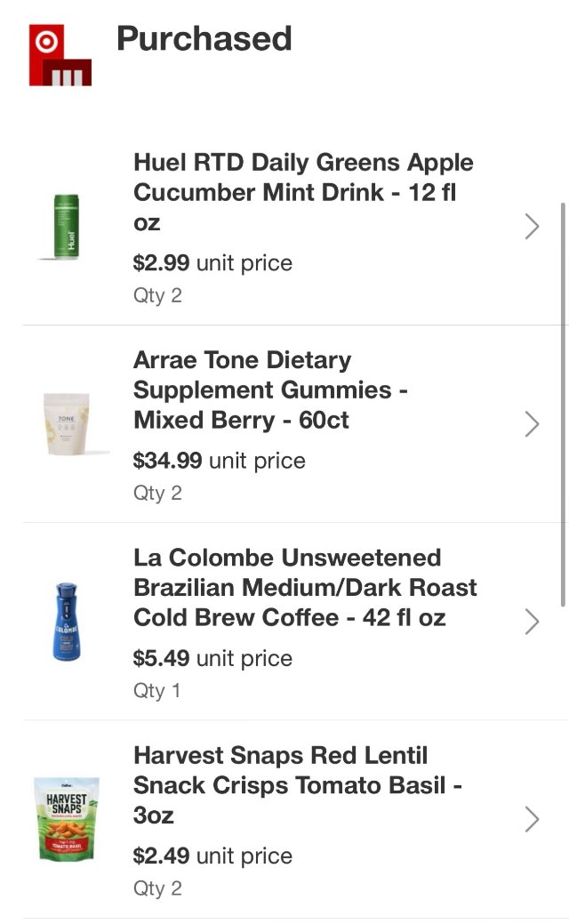Click chevron beside La Colombe Cold Brew

532,622
